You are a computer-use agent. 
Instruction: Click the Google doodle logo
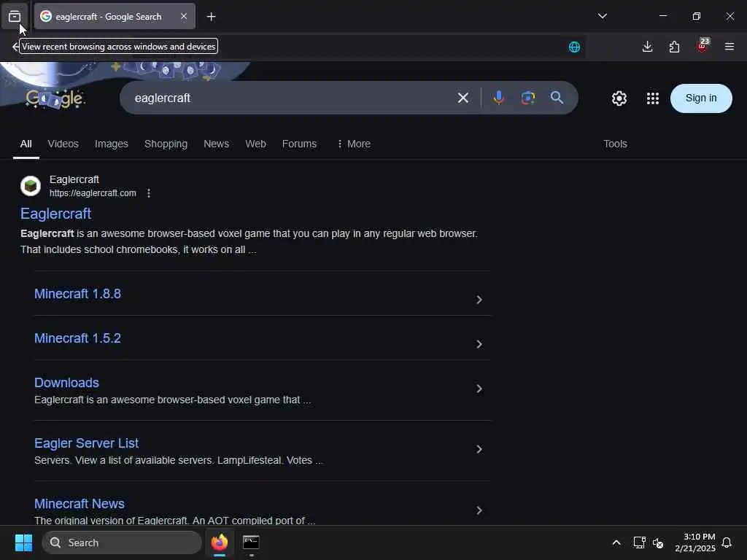coord(55,98)
